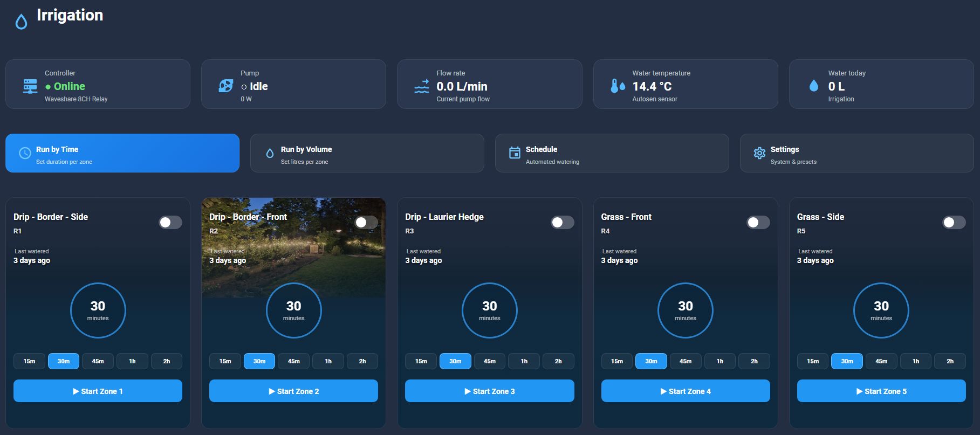This screenshot has width=980, height=435.
Task: Choose 2h duration for Drip - Border - Side
Action: pos(167,361)
